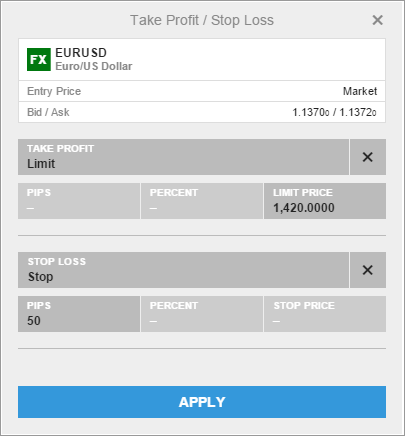Open the Take Profit Limit type dropdown
The width and height of the screenshot is (405, 436).
[x=183, y=157]
